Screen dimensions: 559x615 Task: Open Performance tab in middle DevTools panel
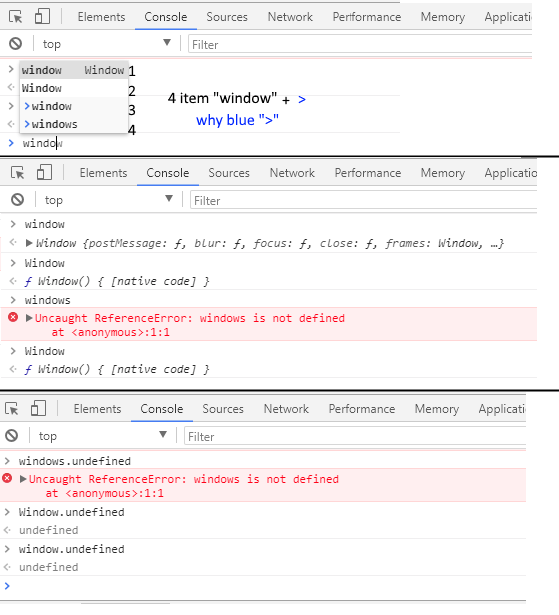tap(368, 173)
